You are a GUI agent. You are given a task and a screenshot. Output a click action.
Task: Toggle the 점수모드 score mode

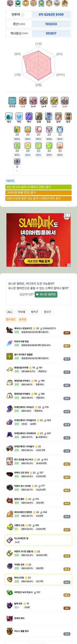[11, 319]
